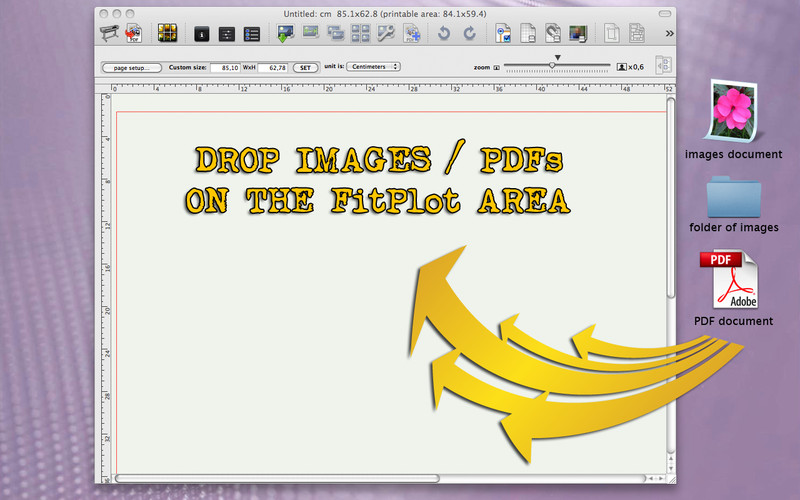Click the vertical scrollbar thumb
This screenshot has height=500, width=800.
pos(670,198)
